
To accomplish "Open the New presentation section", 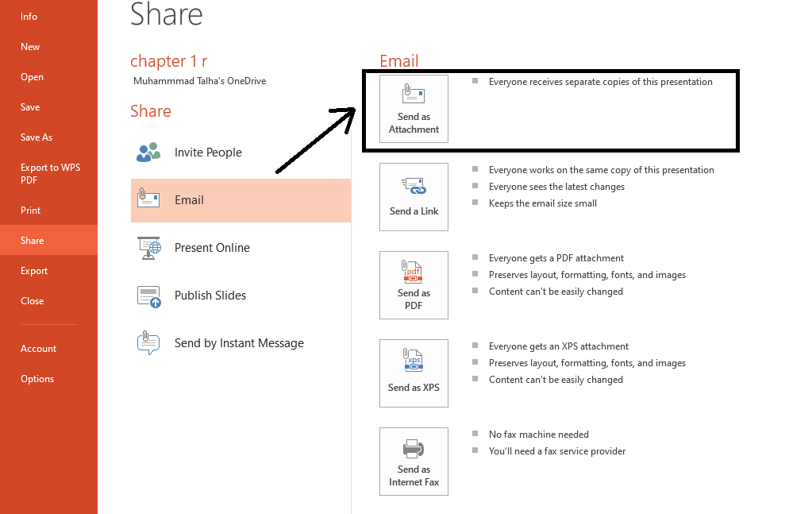I will click(x=30, y=46).
